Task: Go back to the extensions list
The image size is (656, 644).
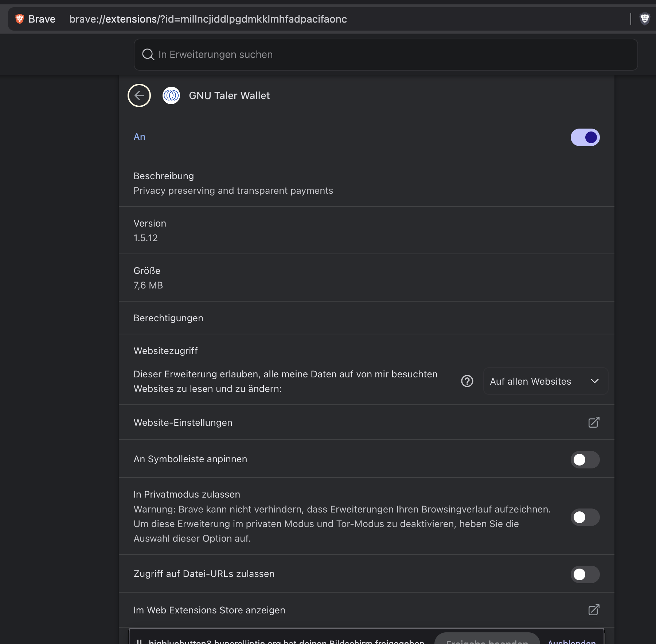Action: tap(139, 95)
